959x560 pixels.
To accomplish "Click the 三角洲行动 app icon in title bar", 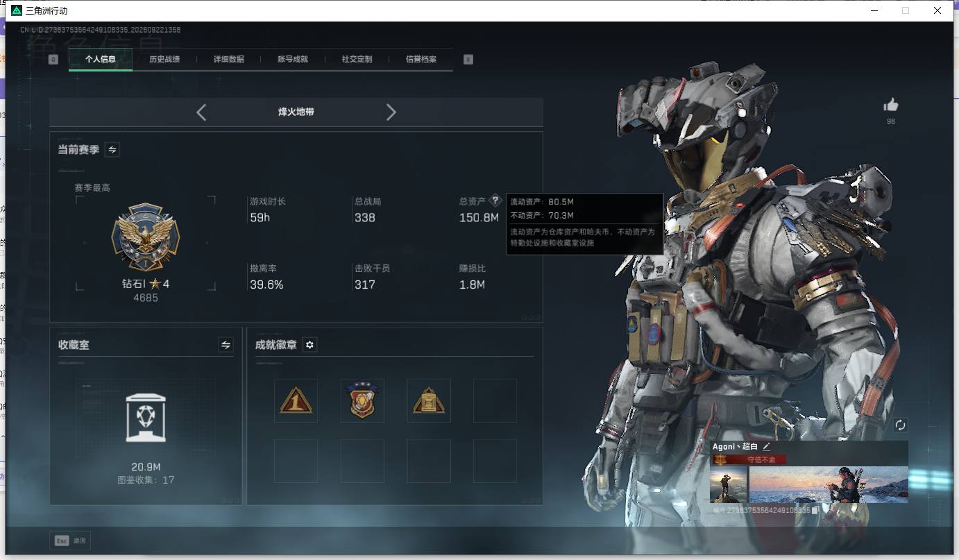I will pos(17,10).
